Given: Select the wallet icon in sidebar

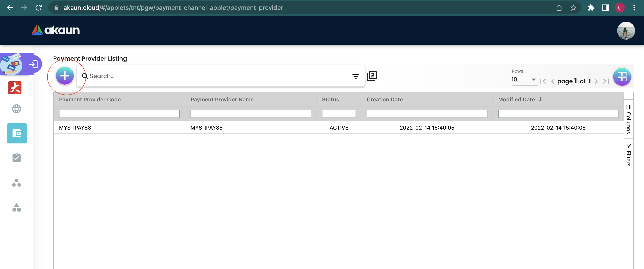Looking at the screenshot, I should [17, 133].
